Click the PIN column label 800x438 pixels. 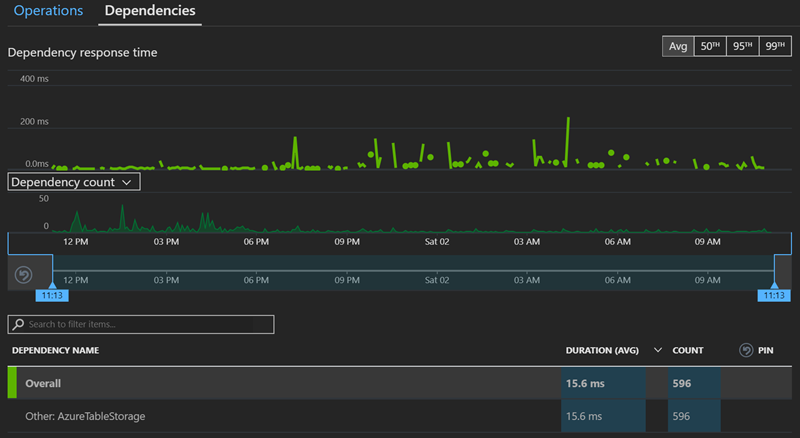click(765, 350)
